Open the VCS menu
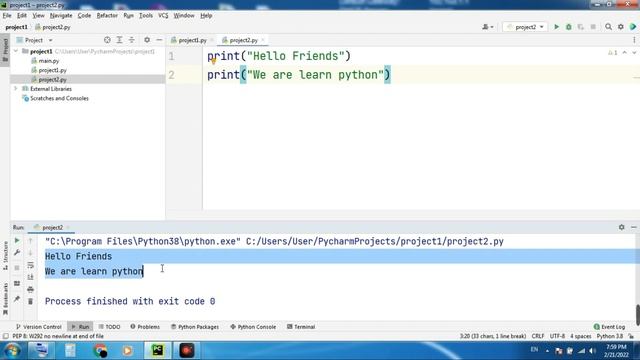 163,16
